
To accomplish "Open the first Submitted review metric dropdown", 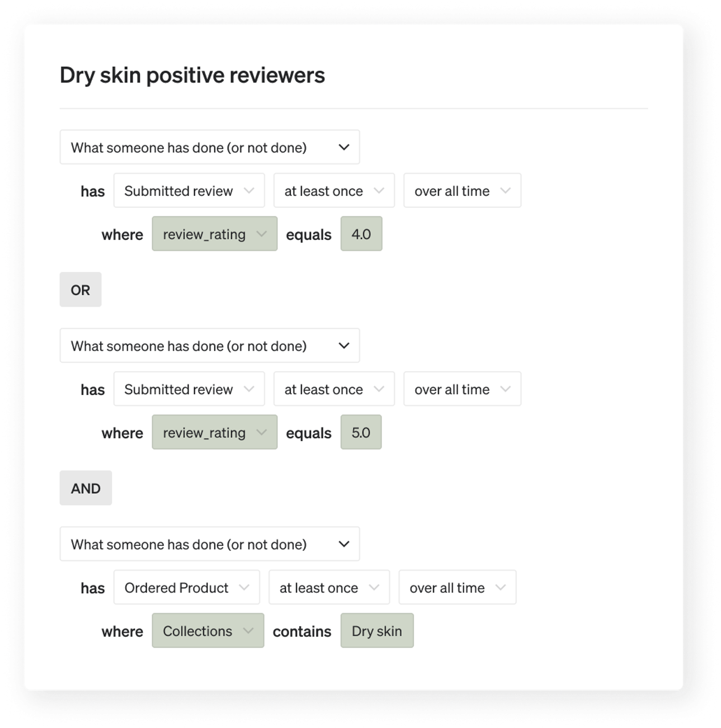I will pos(189,191).
